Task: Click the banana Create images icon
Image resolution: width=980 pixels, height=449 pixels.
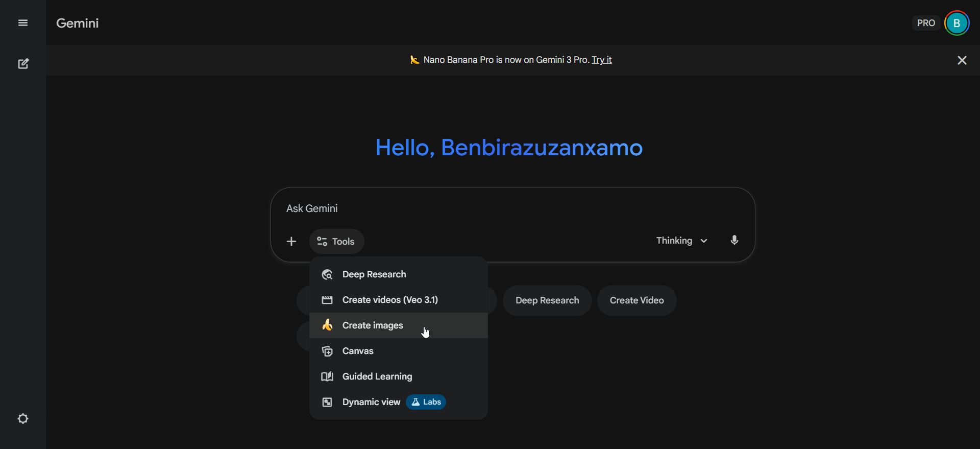Action: [x=327, y=325]
